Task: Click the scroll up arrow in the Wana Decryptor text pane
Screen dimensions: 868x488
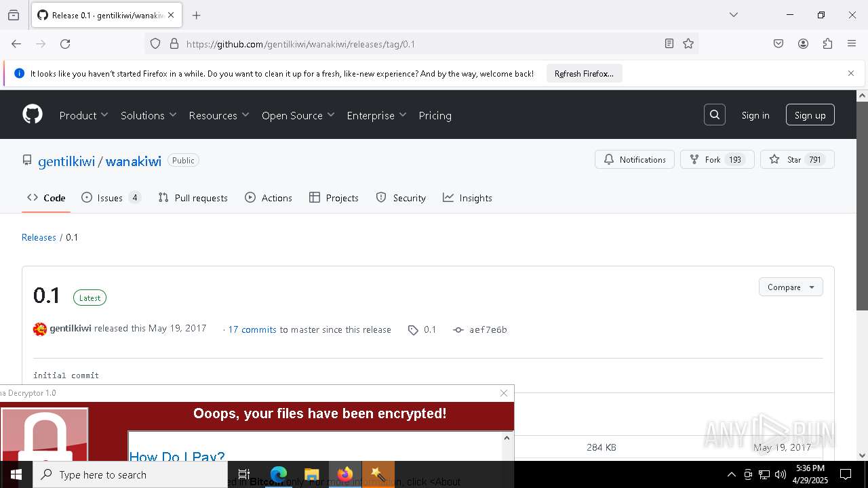Action: tap(507, 438)
